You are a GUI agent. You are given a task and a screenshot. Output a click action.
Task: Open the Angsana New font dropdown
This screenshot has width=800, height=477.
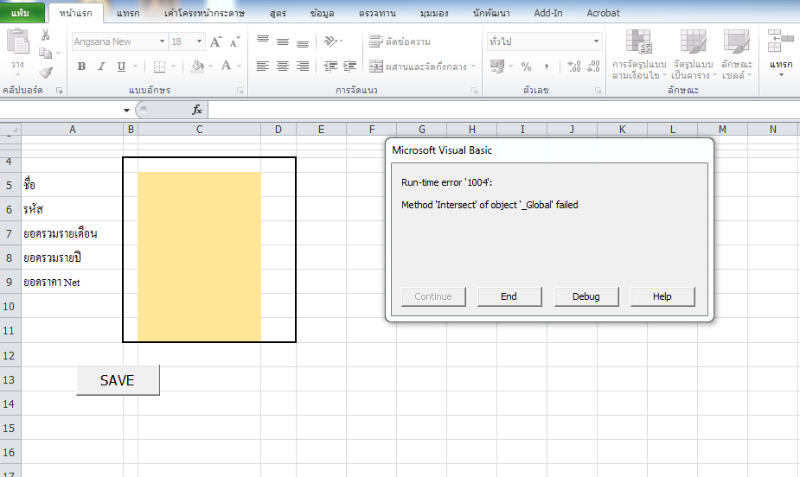pos(161,42)
